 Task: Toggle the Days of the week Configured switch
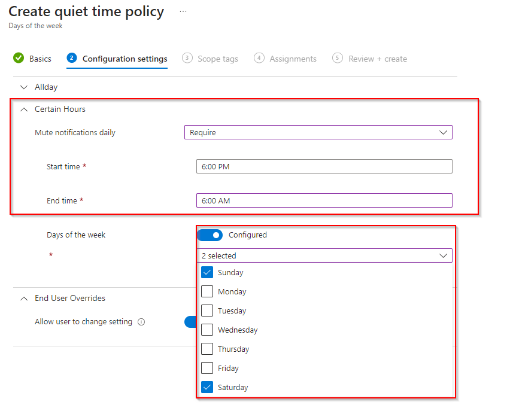(x=210, y=235)
